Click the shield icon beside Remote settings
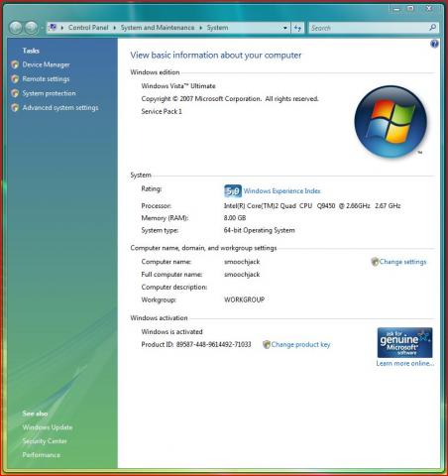Viewport: 448px width, 476px height. pos(15,79)
